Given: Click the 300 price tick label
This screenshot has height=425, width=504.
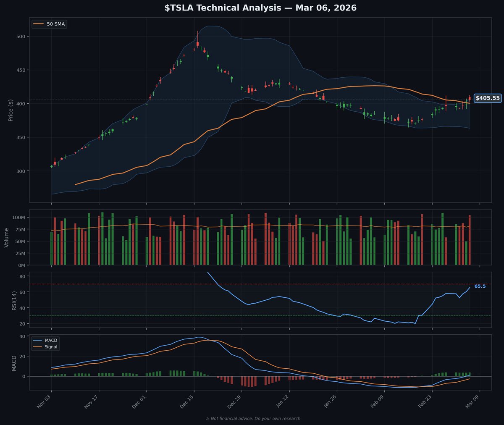Looking at the screenshot, I should [x=21, y=171].
